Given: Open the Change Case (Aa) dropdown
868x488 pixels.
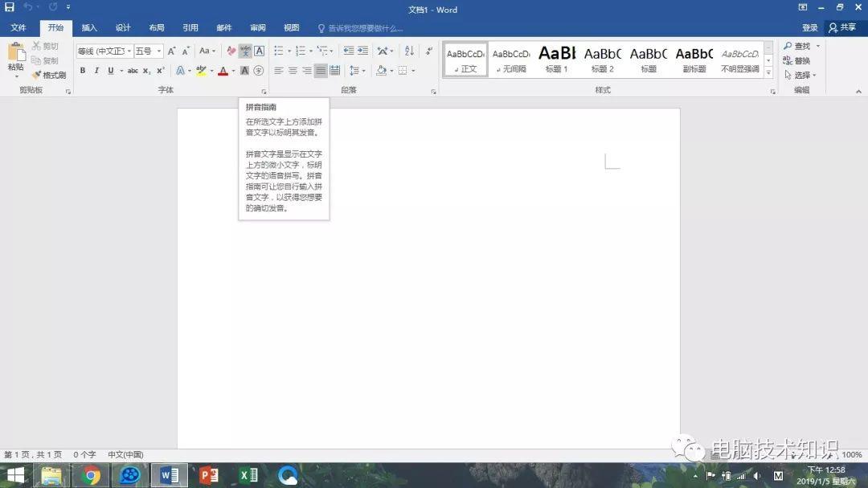Looking at the screenshot, I should tap(207, 51).
